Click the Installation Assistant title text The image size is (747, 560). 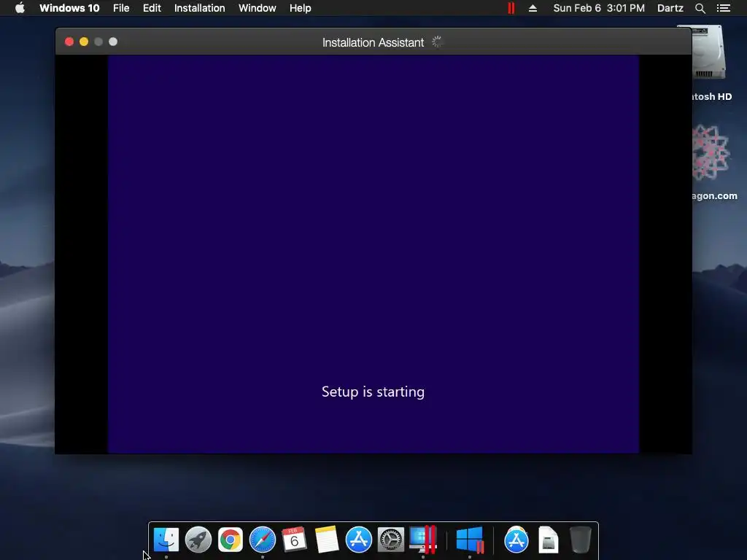point(373,42)
